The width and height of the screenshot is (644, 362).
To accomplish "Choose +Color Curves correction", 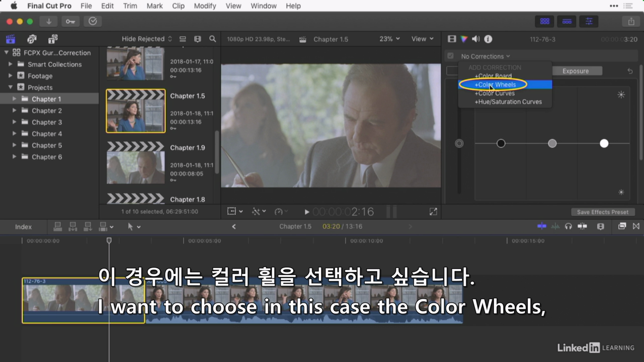I will 495,93.
